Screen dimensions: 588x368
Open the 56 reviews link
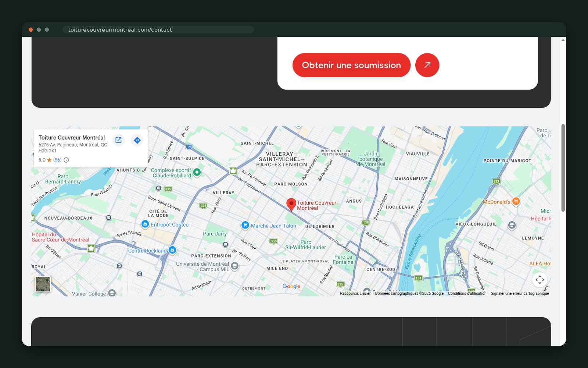pyautogui.click(x=57, y=160)
